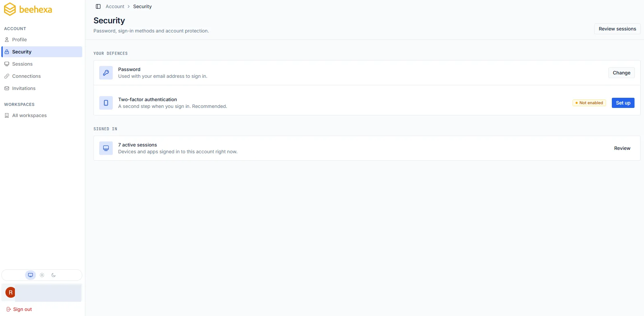
Task: Review the 7 active sessions
Action: [622, 148]
